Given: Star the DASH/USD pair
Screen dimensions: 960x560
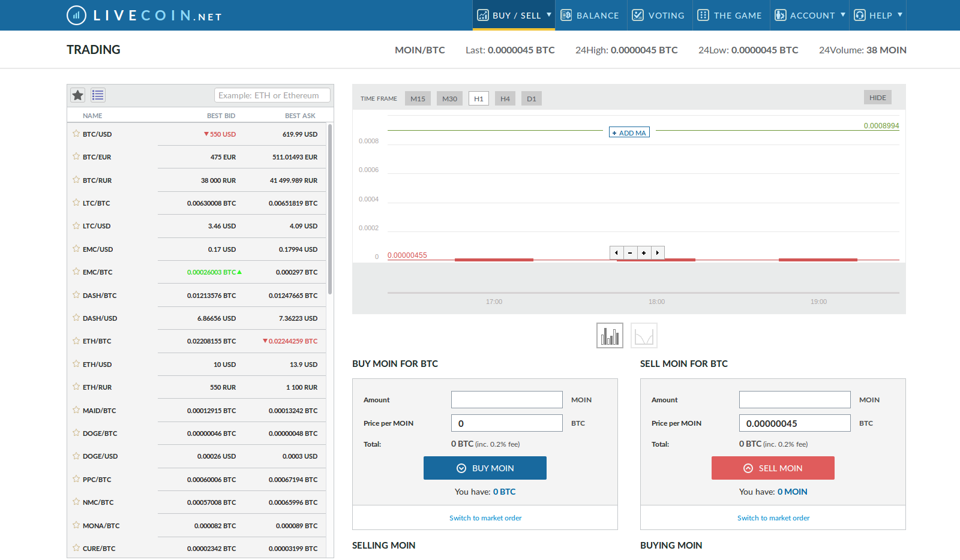Looking at the screenshot, I should (x=76, y=318).
